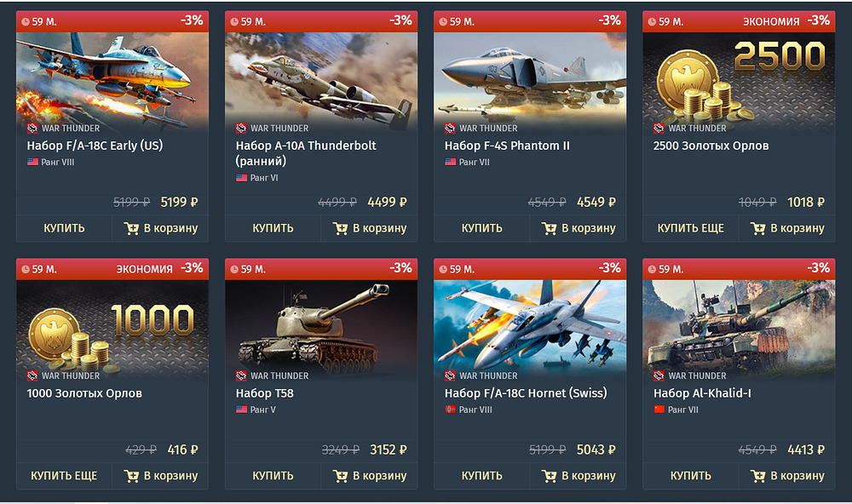The image size is (852, 504).
Task: Buy the A-10A Thunderbolt early set
Action: 273,228
